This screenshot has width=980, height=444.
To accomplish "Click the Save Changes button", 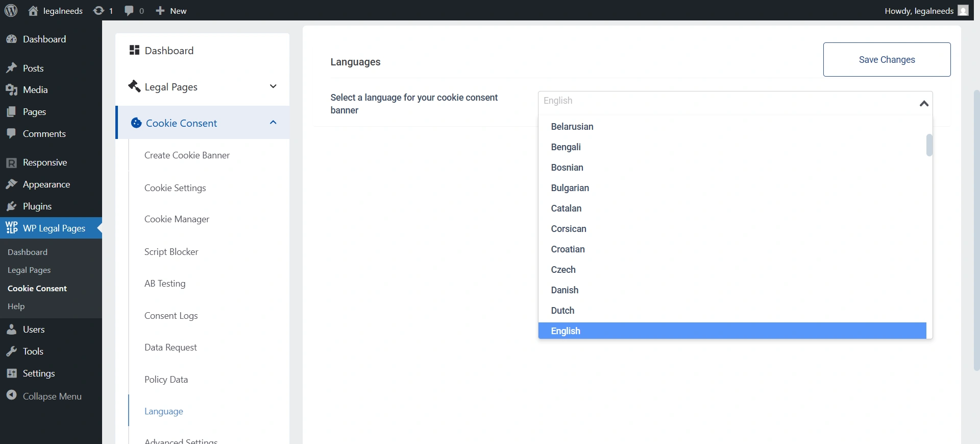I will 887,60.
